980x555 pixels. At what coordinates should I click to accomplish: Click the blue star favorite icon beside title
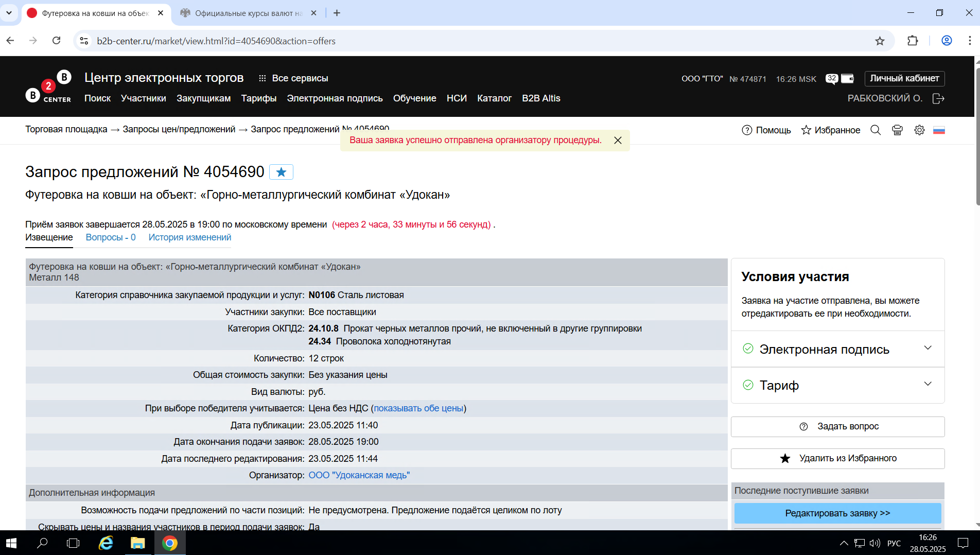[281, 172]
